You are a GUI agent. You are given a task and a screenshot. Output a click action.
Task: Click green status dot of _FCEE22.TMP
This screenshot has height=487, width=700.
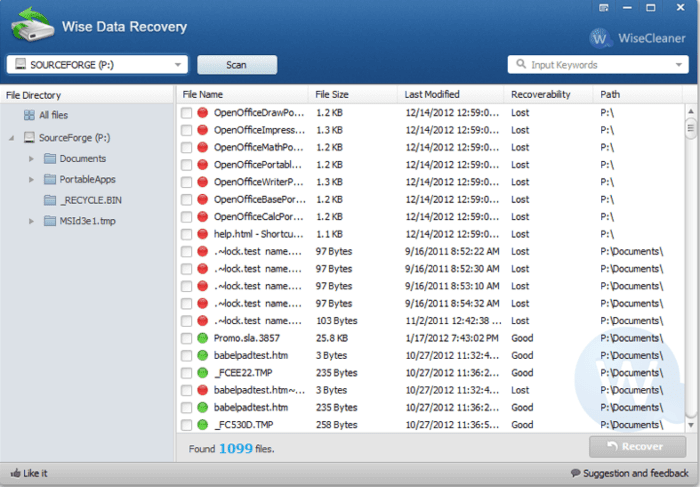point(203,373)
